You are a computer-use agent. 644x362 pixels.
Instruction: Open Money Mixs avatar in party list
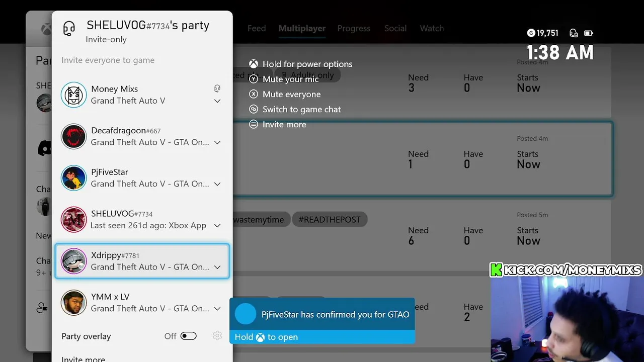coord(74,95)
